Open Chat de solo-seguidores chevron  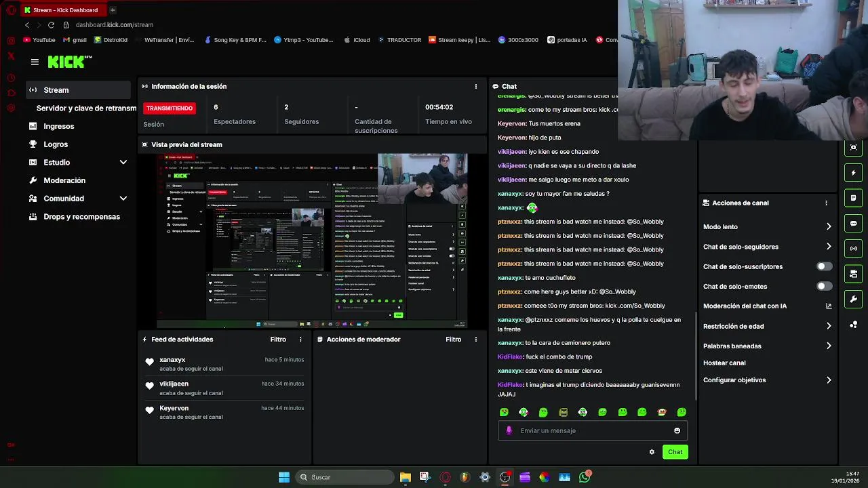828,247
